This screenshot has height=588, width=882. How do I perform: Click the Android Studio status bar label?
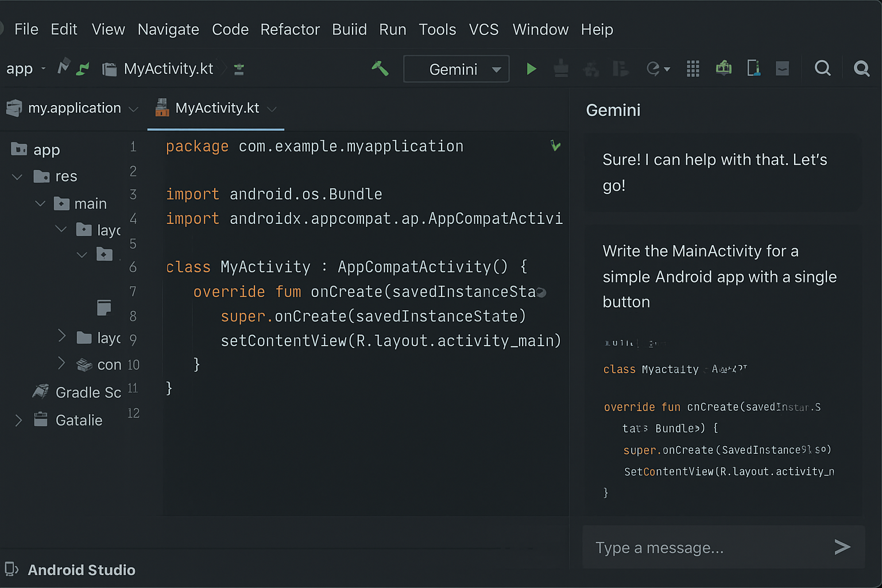81,570
